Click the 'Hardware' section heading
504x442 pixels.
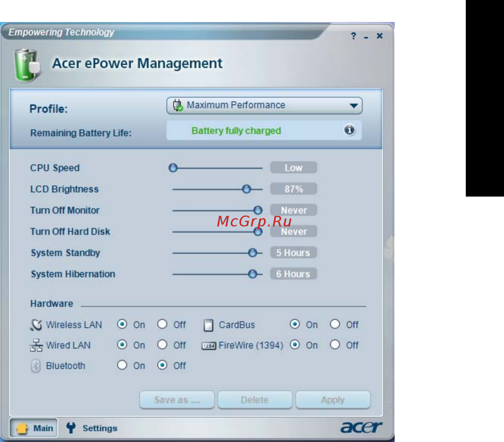[x=51, y=304]
